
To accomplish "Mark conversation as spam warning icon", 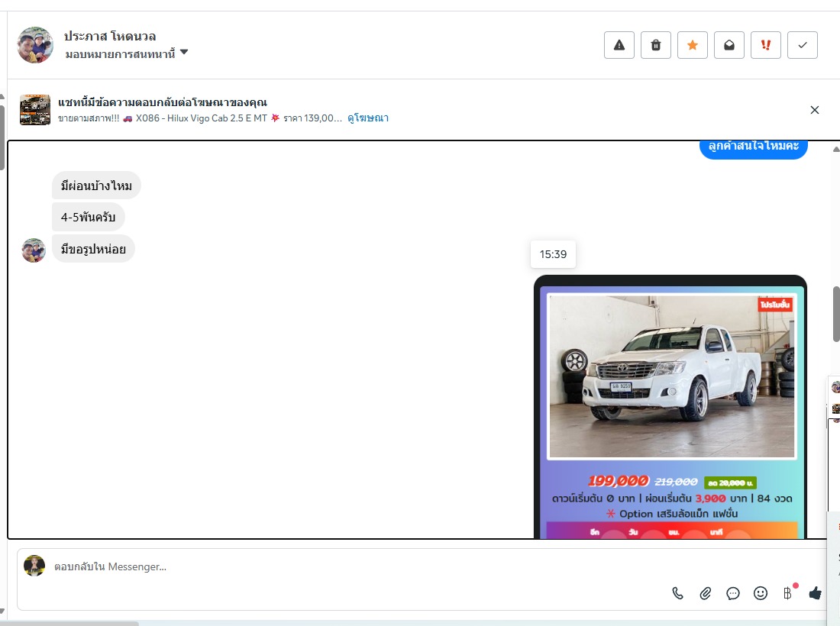I will point(619,45).
